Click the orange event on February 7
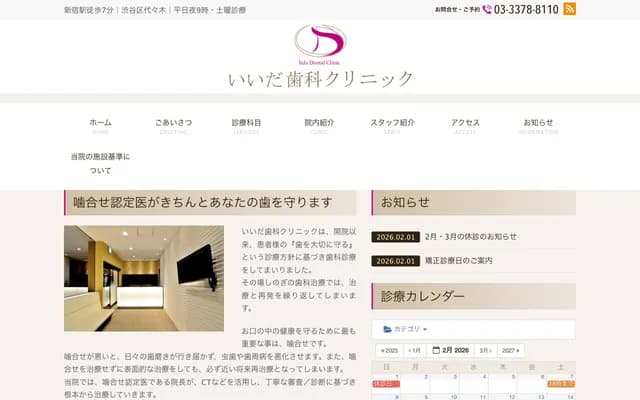640x400 pixels. pyautogui.click(x=561, y=384)
